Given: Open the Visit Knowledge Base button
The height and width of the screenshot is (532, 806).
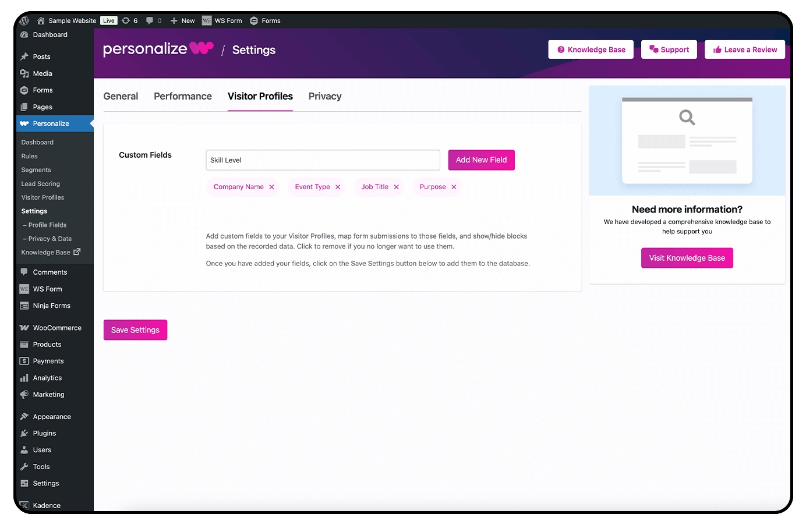Looking at the screenshot, I should tap(687, 257).
